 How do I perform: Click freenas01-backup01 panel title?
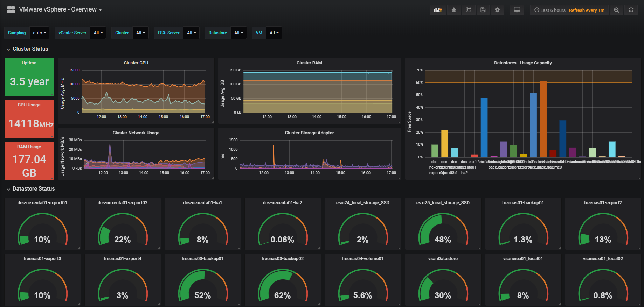523,203
